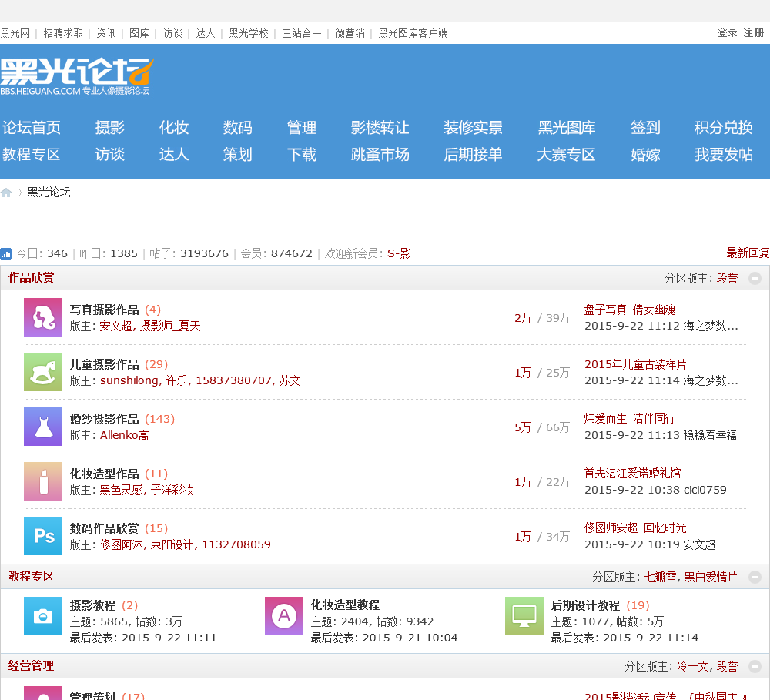The image size is (770, 700).
Task: Open the 数码作品欣赏 Ps icon
Action: pos(43,536)
